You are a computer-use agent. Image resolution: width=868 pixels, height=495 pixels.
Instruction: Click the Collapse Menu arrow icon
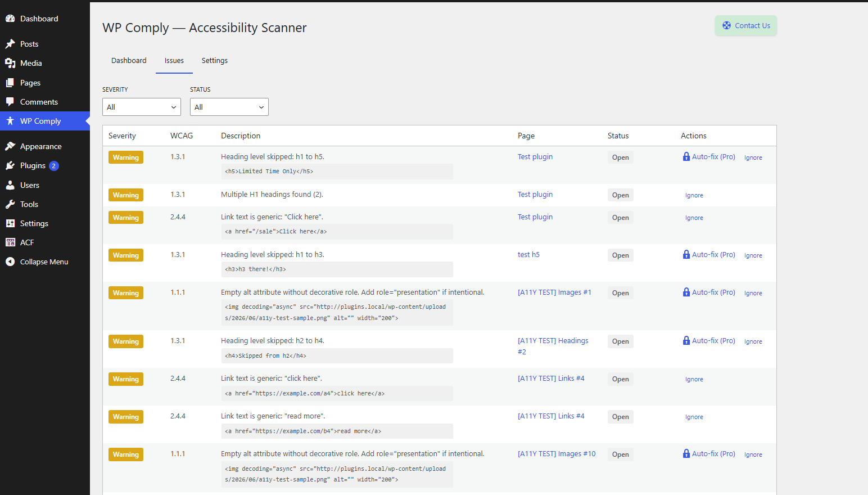coord(10,262)
